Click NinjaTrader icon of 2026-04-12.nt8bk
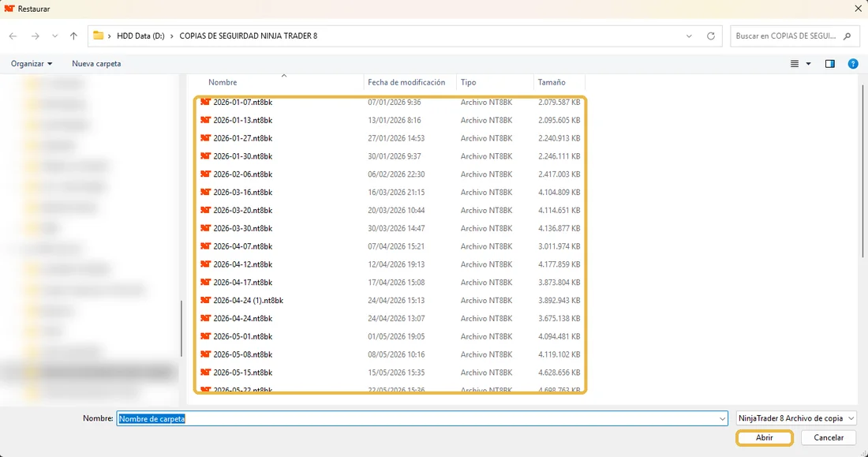Screen dimensions: 868x457 point(205,264)
